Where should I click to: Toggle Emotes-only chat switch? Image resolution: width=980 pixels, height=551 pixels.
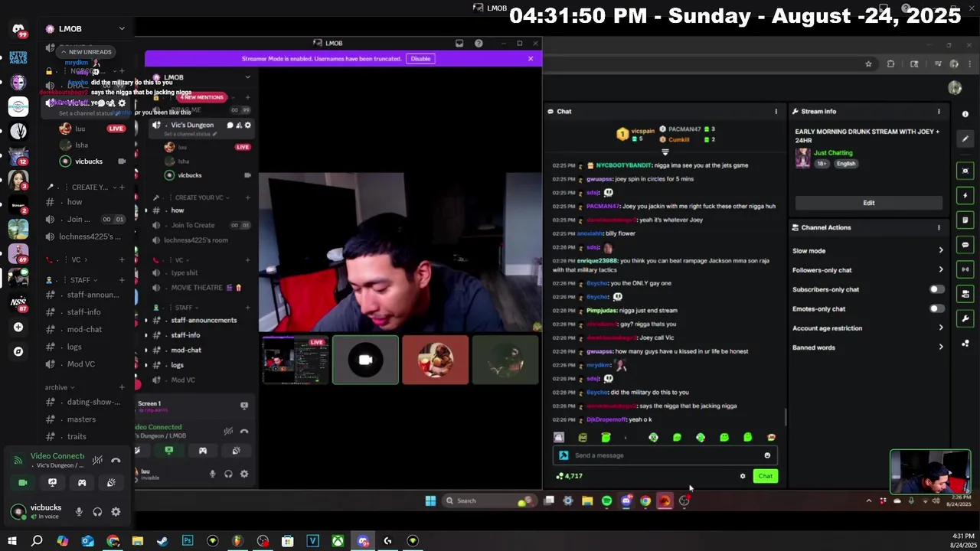(x=936, y=308)
